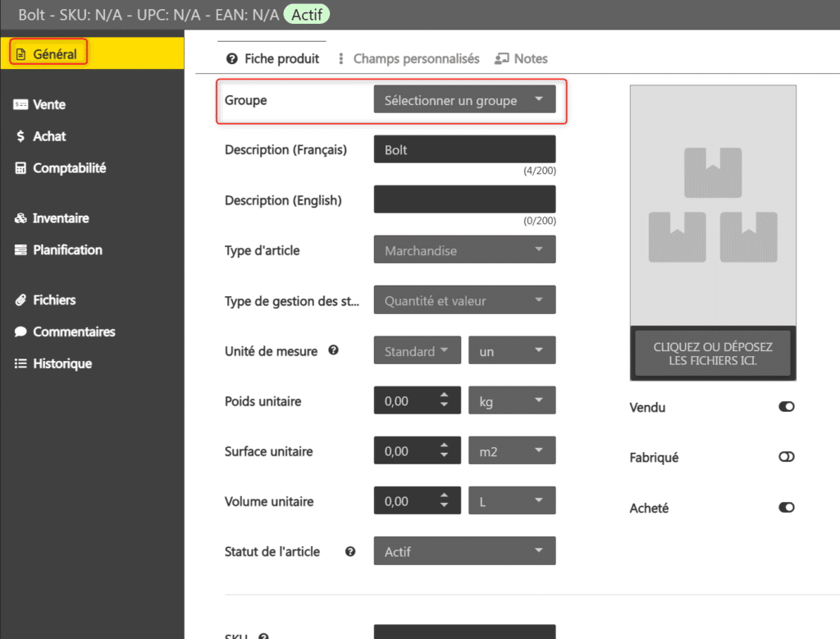Viewport: 840px width, 639px height.
Task: Toggle the Acheté switch
Action: tap(786, 508)
